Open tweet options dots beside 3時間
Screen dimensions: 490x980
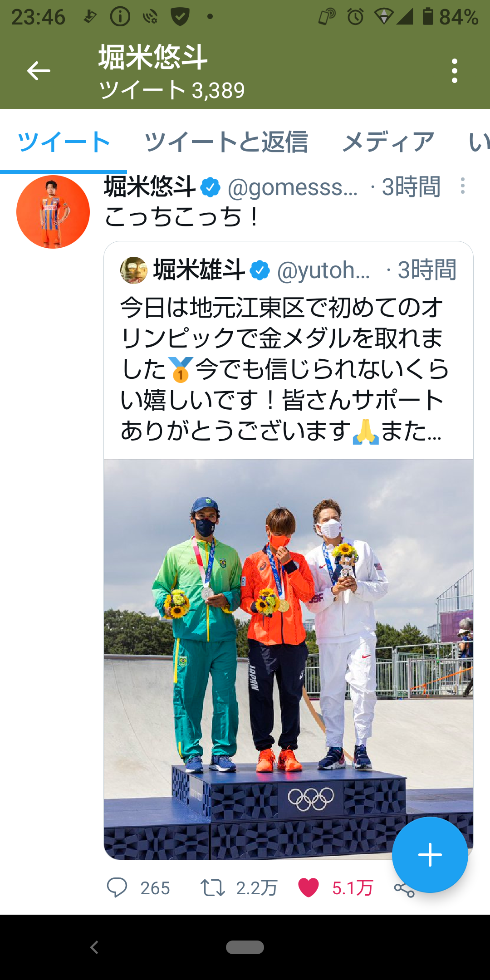coord(462,186)
